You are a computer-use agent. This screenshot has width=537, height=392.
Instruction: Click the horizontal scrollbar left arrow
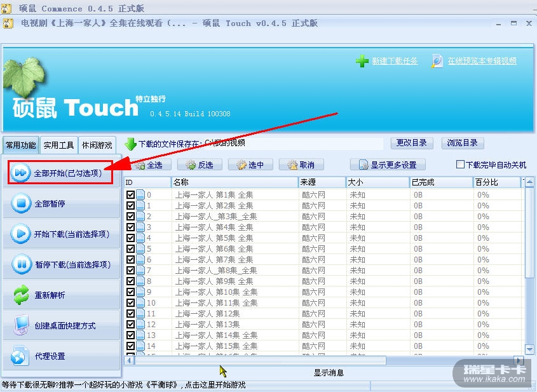point(130,360)
